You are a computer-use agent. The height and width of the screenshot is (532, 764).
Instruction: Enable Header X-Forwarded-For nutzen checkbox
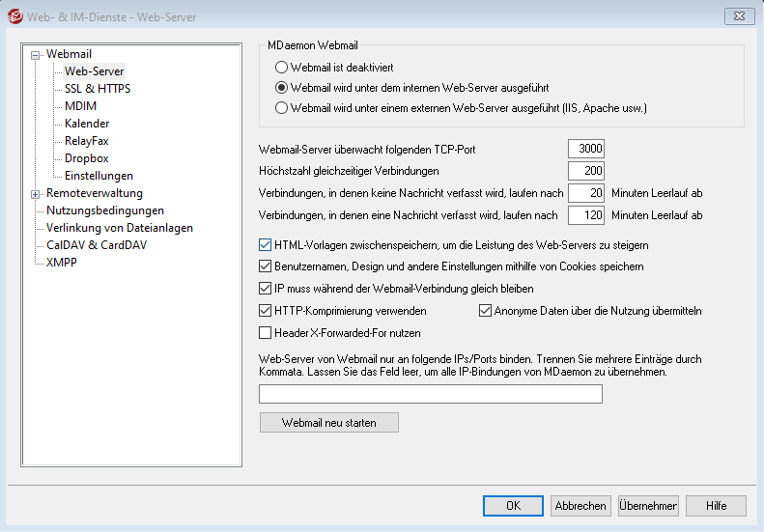[267, 333]
